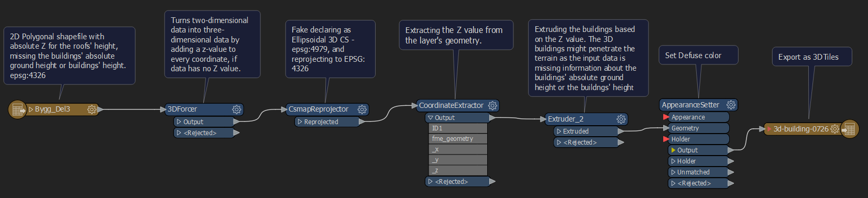Viewport: 868px width, 198px height.
Task: Select the fme_geometry attribute row
Action: click(x=458, y=139)
